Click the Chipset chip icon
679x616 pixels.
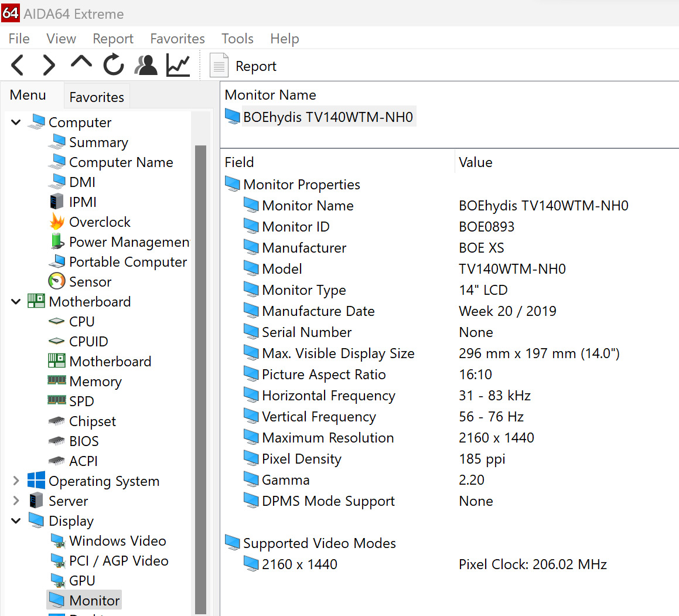tap(57, 421)
